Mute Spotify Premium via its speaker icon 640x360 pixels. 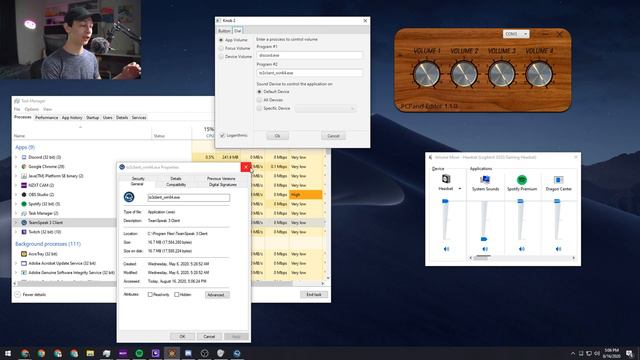pyautogui.click(x=522, y=249)
